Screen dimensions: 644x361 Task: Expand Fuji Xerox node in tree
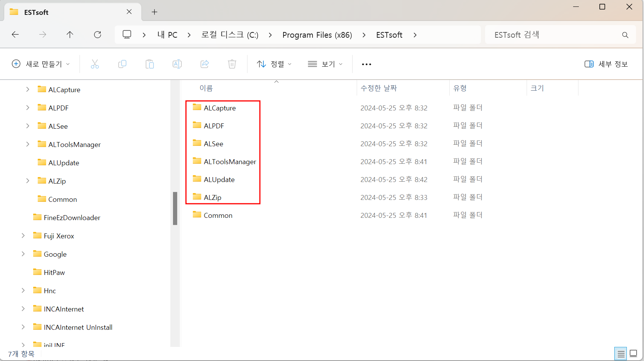[23, 236]
